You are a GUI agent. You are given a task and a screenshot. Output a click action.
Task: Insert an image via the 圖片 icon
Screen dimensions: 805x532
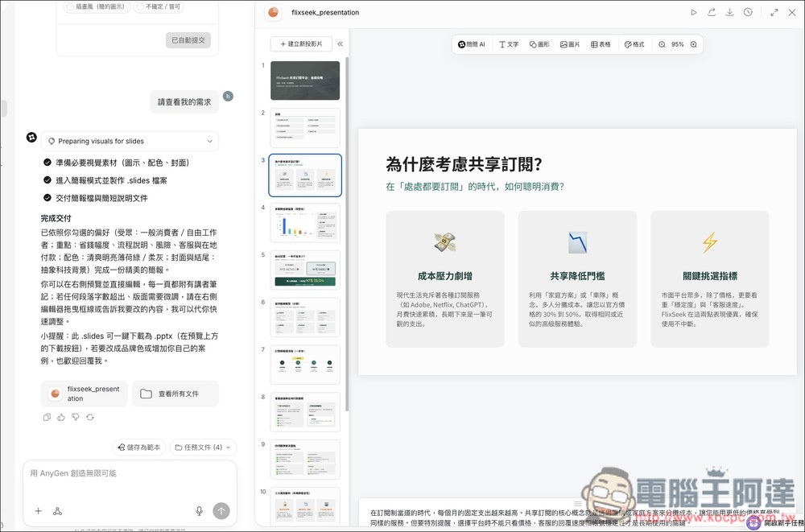[x=570, y=44]
